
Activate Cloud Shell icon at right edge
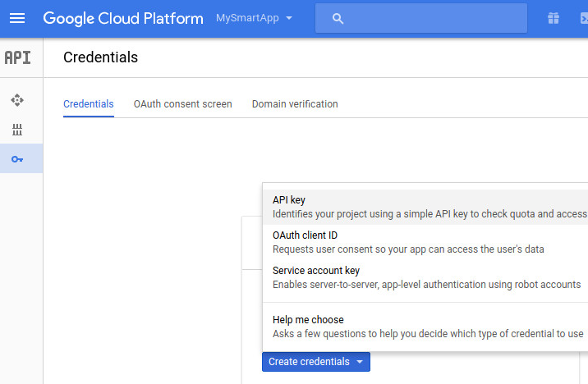pos(583,18)
